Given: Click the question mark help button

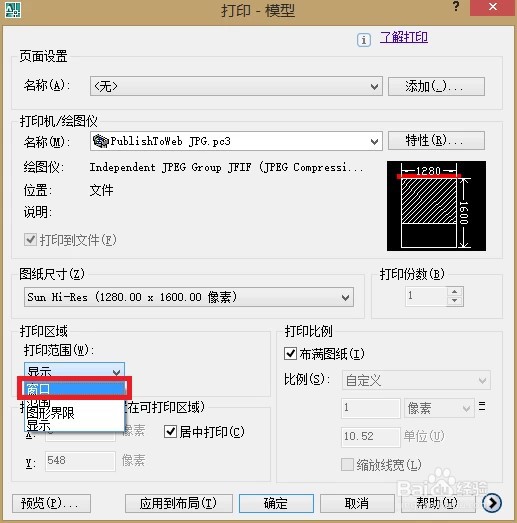Looking at the screenshot, I should pyautogui.click(x=456, y=6).
